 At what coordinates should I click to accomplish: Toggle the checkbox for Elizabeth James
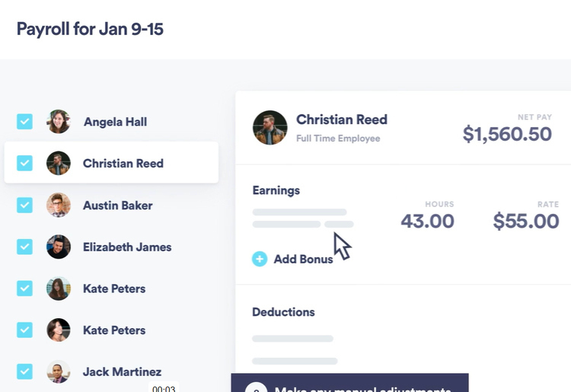pos(25,247)
